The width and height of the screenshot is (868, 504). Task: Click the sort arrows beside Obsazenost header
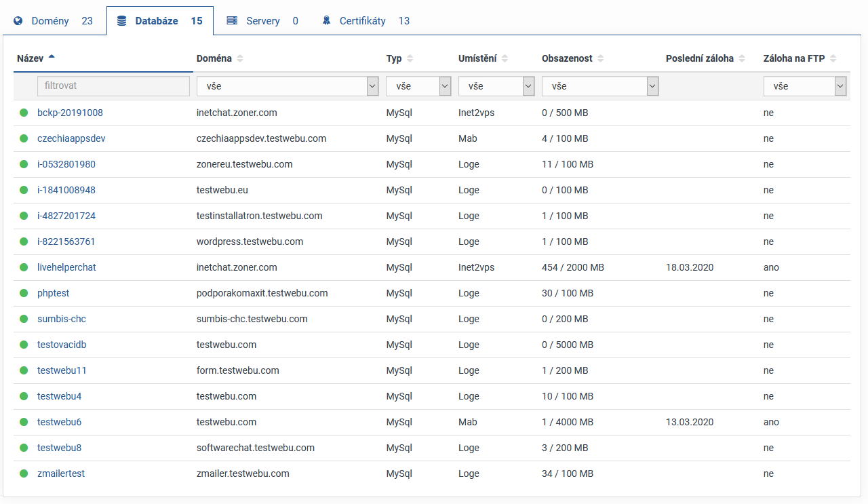point(601,59)
